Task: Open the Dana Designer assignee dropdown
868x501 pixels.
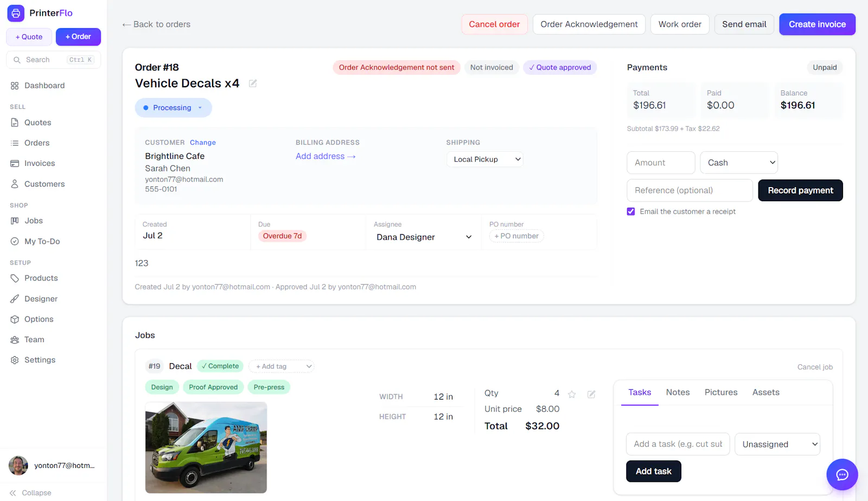Action: click(424, 237)
